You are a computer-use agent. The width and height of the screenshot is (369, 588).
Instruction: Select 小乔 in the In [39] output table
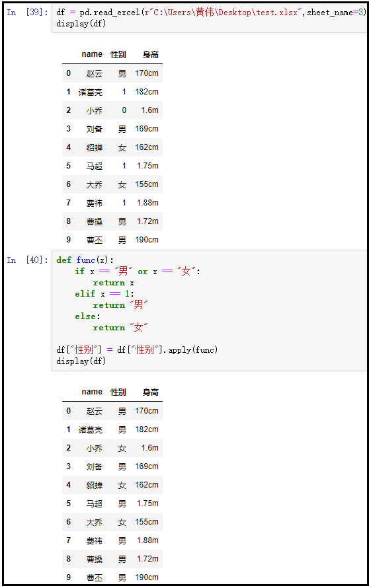point(94,110)
